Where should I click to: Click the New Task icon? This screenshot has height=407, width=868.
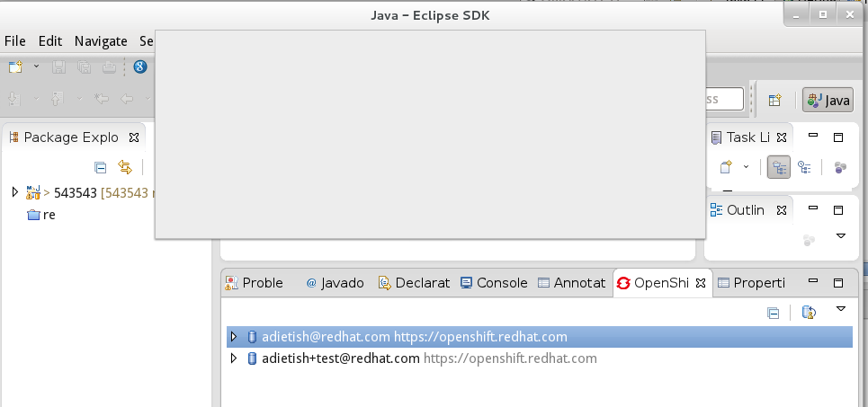[x=726, y=167]
